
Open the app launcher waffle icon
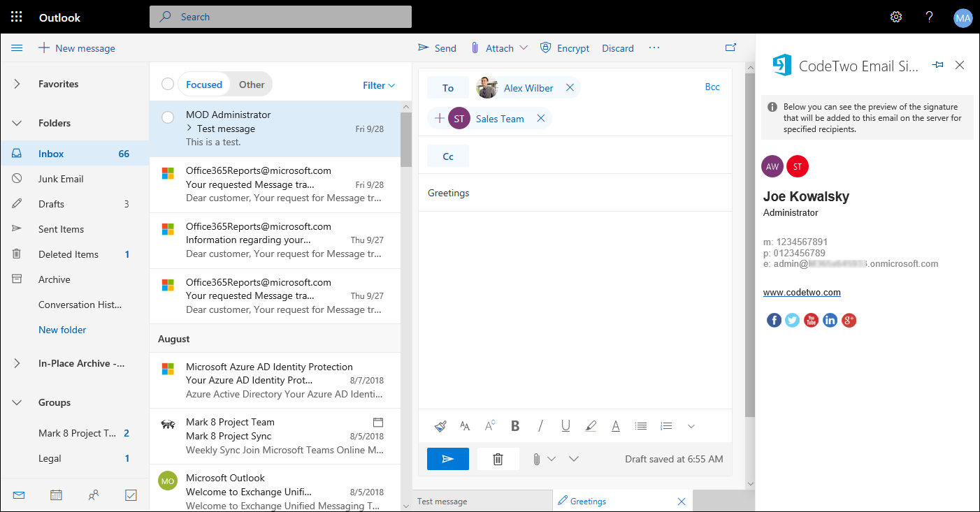(x=17, y=17)
